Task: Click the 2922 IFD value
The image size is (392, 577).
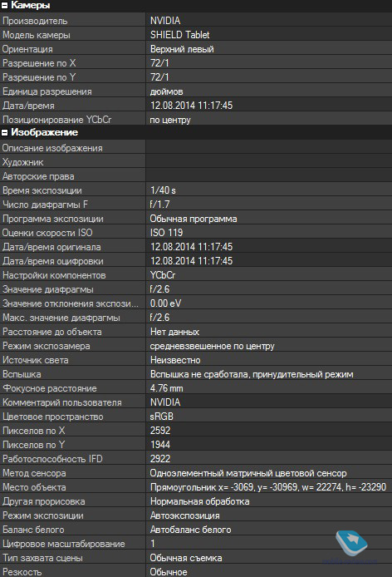Action: tap(160, 459)
